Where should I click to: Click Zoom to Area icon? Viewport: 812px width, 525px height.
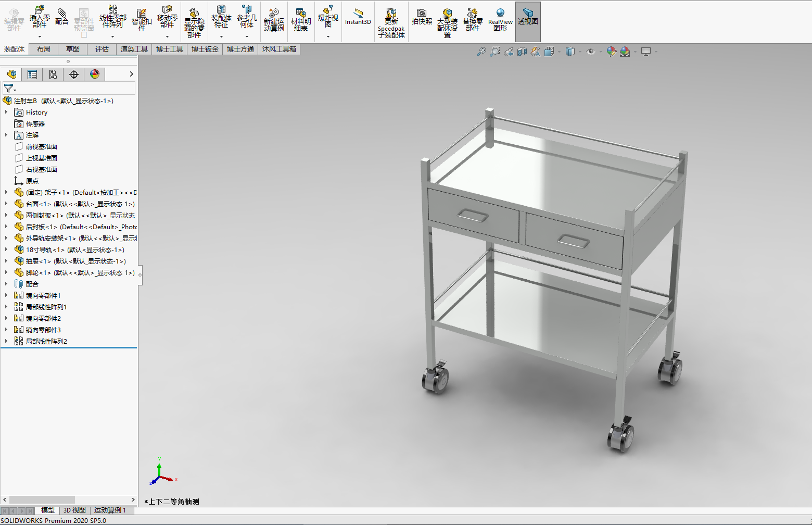[495, 52]
